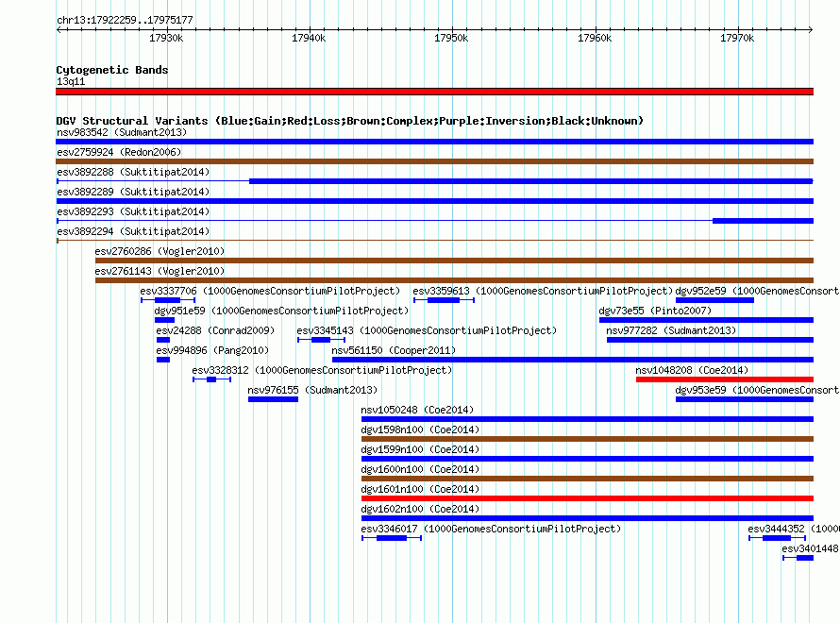840x623 pixels.
Task: Click the blue nsv983542 gain bar
Action: (x=434, y=142)
